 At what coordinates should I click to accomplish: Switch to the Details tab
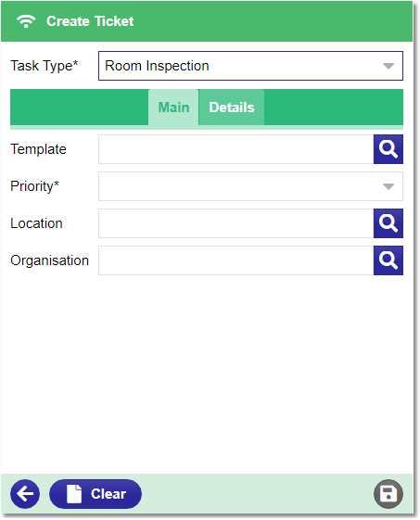[x=232, y=108]
